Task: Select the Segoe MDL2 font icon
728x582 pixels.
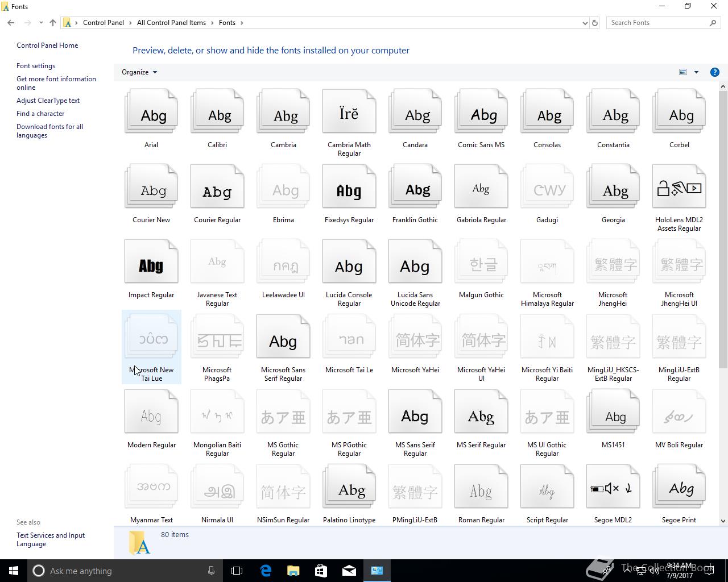Action: [x=613, y=487]
